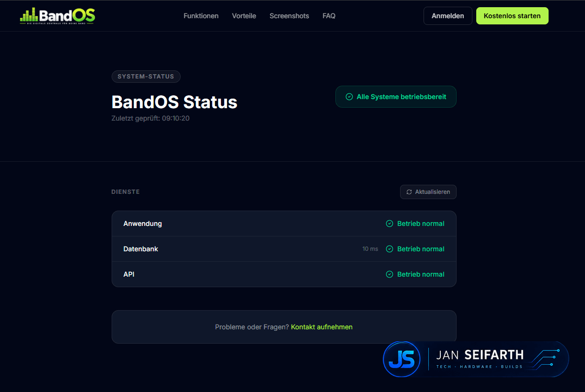Click Betrieb normal in Anwendung row
The image size is (585, 392).
click(x=421, y=224)
